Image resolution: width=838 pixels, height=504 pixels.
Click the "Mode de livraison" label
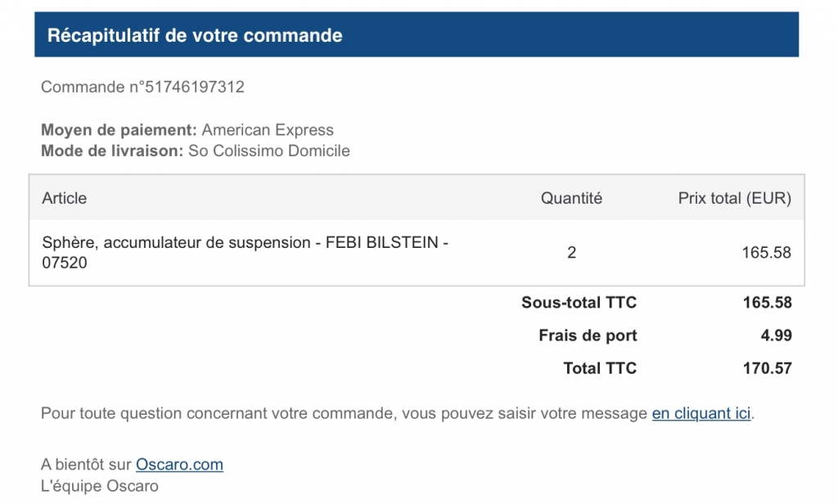112,151
